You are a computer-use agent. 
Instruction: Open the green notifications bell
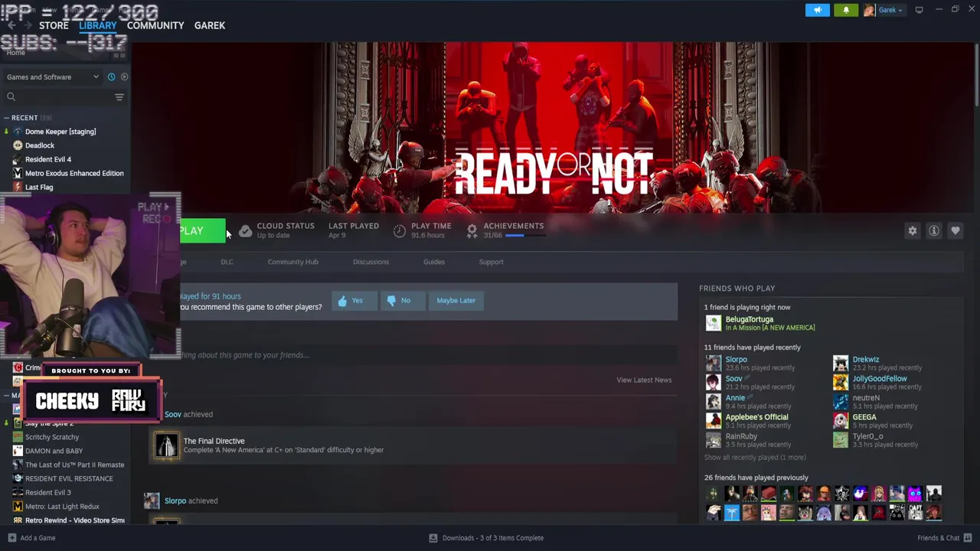tap(846, 10)
